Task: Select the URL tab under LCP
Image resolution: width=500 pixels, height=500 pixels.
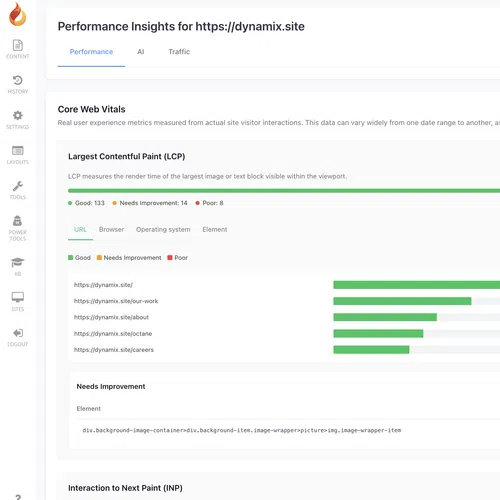Action: [80, 229]
